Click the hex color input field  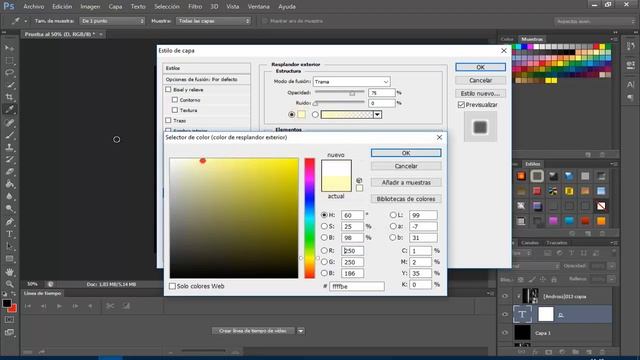pyautogui.click(x=357, y=287)
